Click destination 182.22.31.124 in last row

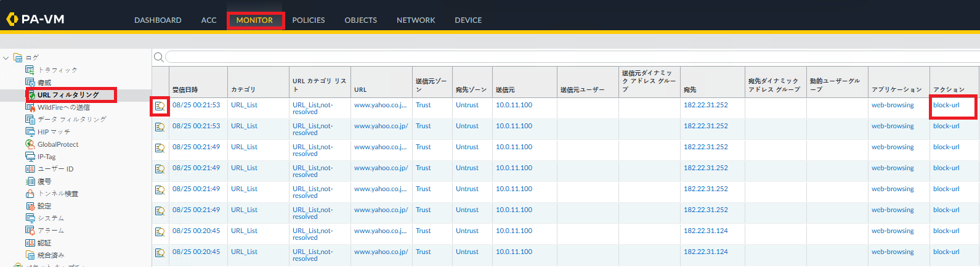[705, 252]
